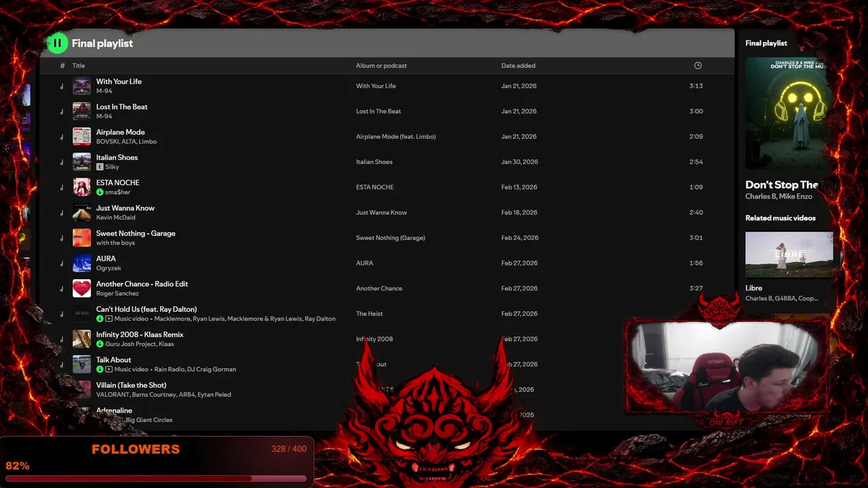Open artist with the boys

[115, 243]
